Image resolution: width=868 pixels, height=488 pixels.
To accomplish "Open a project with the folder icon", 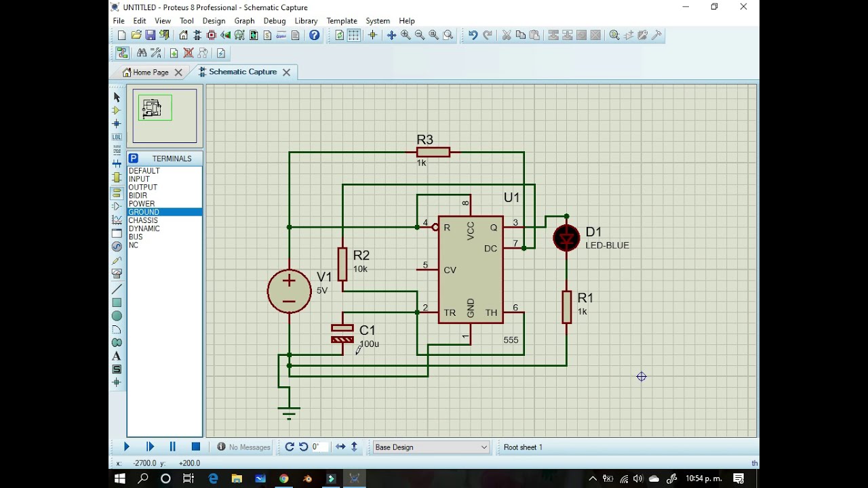I will (x=136, y=35).
